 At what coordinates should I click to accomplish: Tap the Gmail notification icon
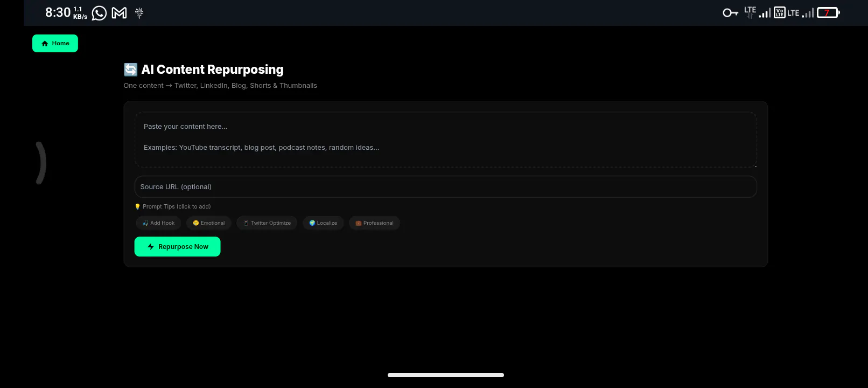[119, 13]
